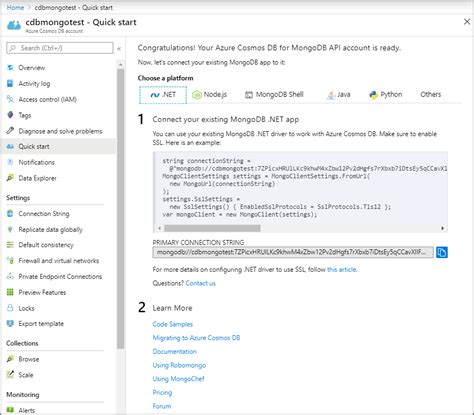The image size is (474, 415).
Task: Click the Private Endpoint Connections icon
Action: 10,276
